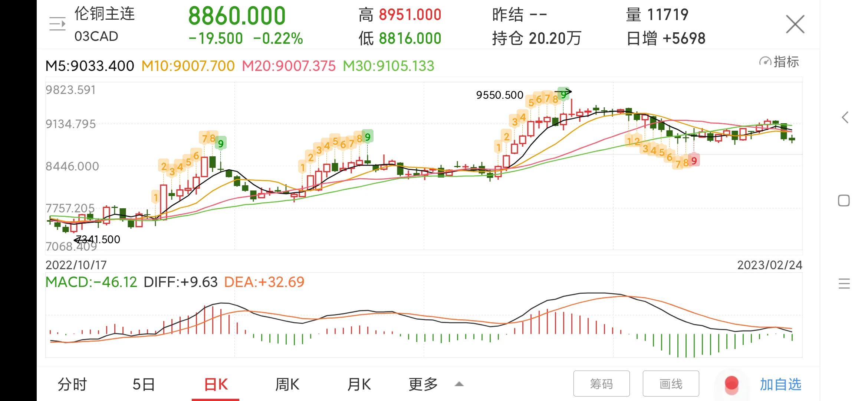This screenshot has width=868, height=401.
Task: Click the square overview icon on right edge
Action: (845, 200)
